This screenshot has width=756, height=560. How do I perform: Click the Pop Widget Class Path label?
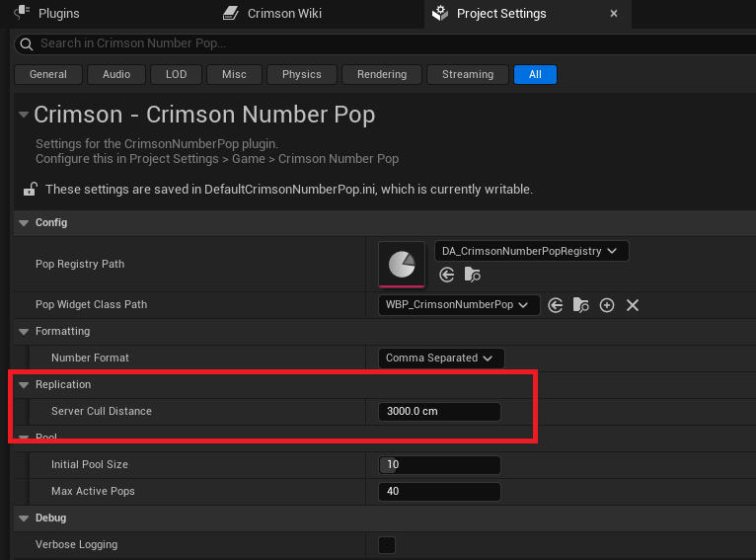tap(91, 305)
